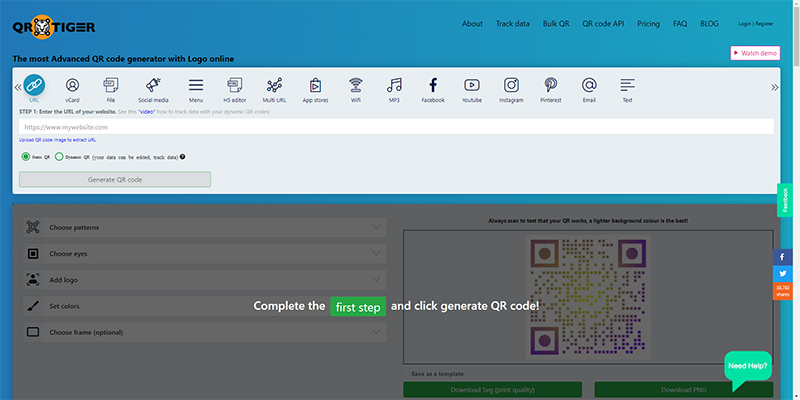Choose the App stores icon

click(315, 85)
